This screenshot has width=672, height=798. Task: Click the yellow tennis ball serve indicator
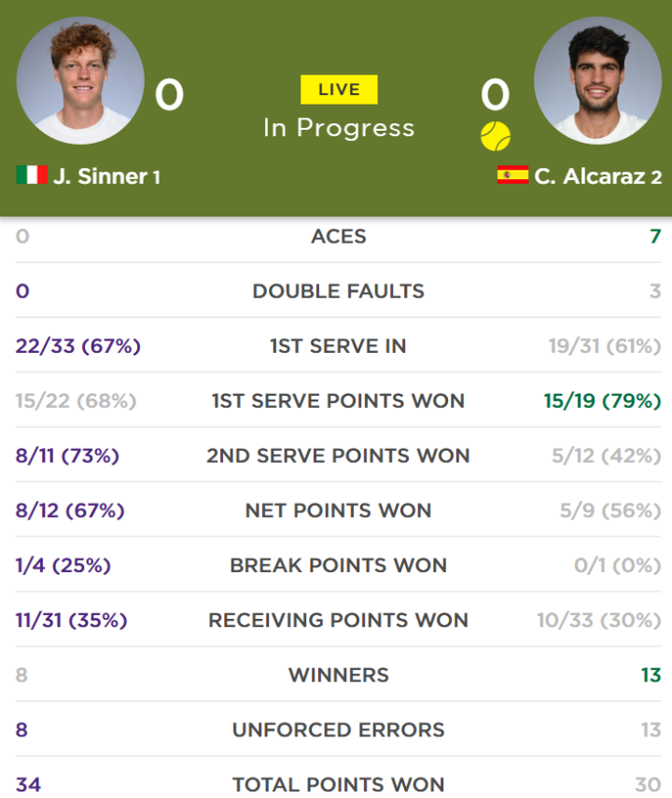[496, 136]
